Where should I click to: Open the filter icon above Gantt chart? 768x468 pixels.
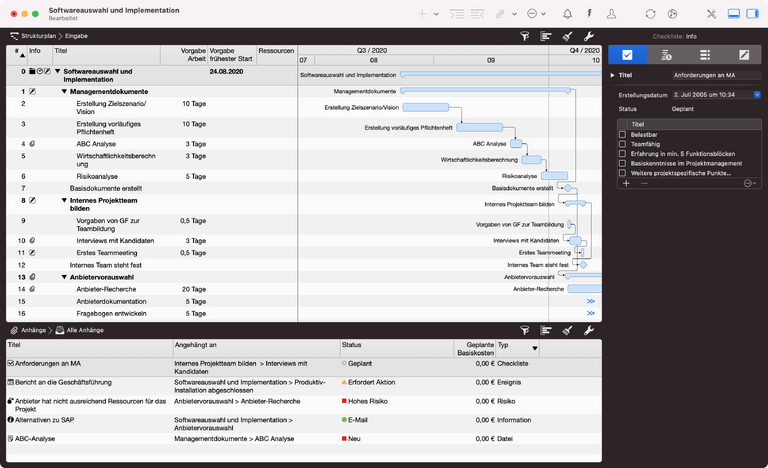tap(525, 36)
